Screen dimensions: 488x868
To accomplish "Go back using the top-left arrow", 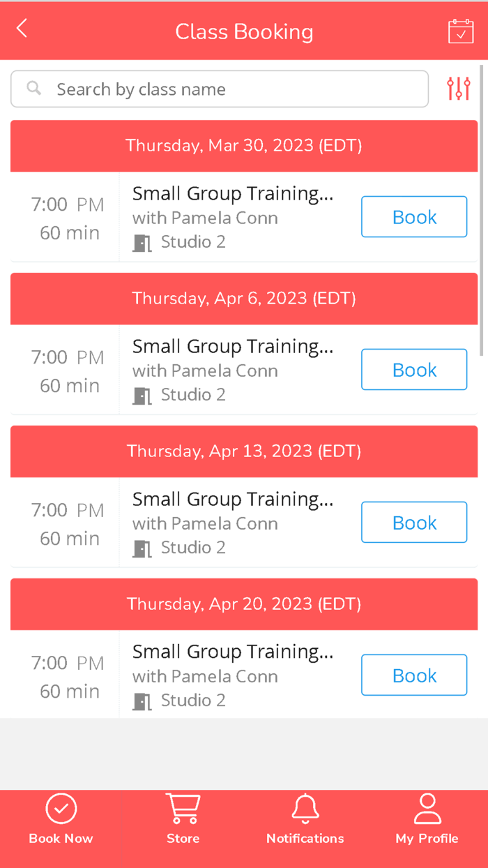I will [22, 29].
